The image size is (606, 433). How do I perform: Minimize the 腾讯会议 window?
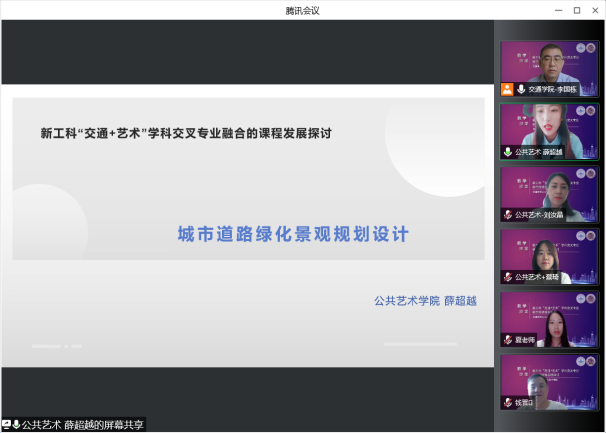click(x=557, y=9)
